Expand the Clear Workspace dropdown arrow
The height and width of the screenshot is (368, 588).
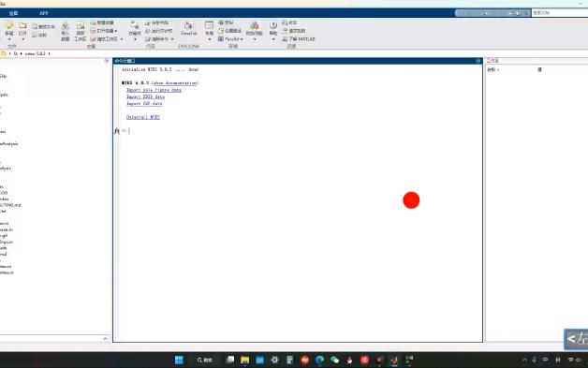pos(122,39)
